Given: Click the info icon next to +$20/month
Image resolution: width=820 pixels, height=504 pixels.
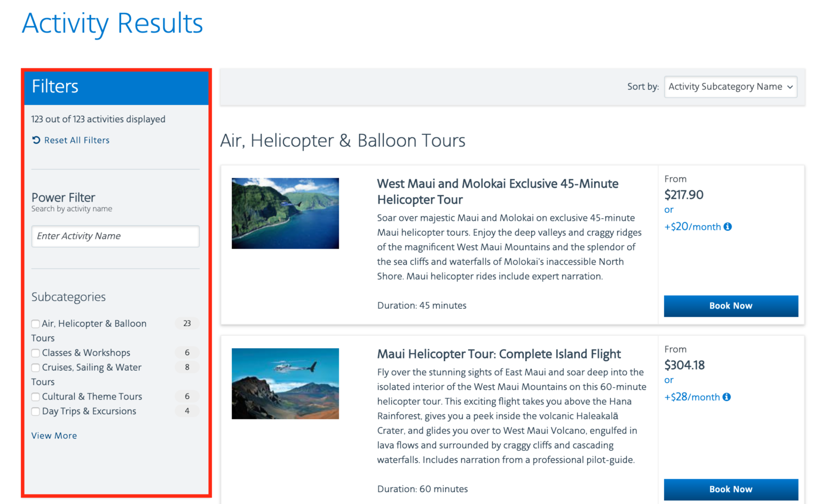Looking at the screenshot, I should (x=728, y=227).
